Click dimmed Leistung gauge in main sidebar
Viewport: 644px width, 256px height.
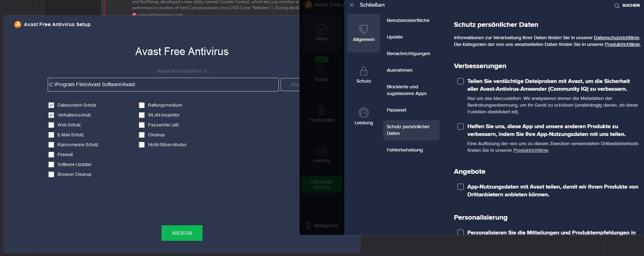[322, 151]
